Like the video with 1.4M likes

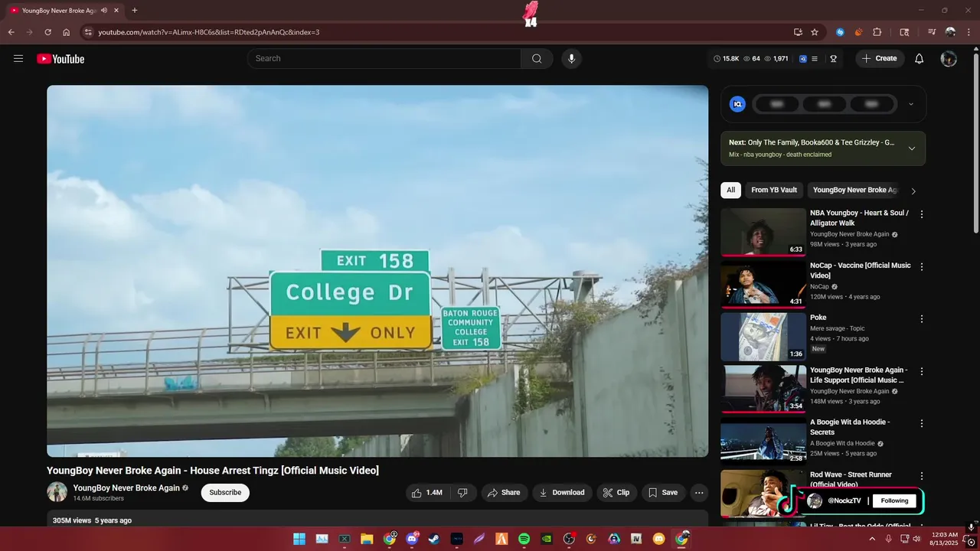coord(427,493)
